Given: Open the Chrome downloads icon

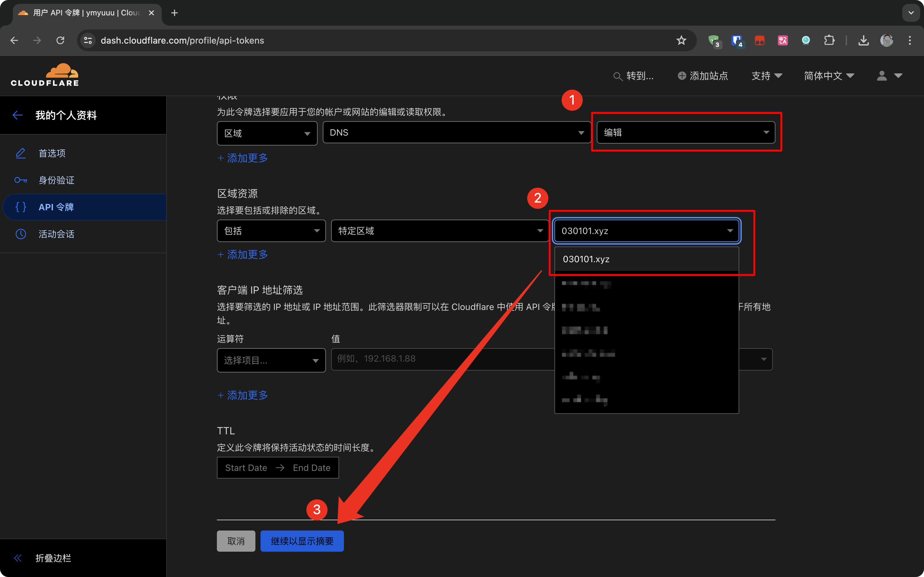Looking at the screenshot, I should 864,40.
